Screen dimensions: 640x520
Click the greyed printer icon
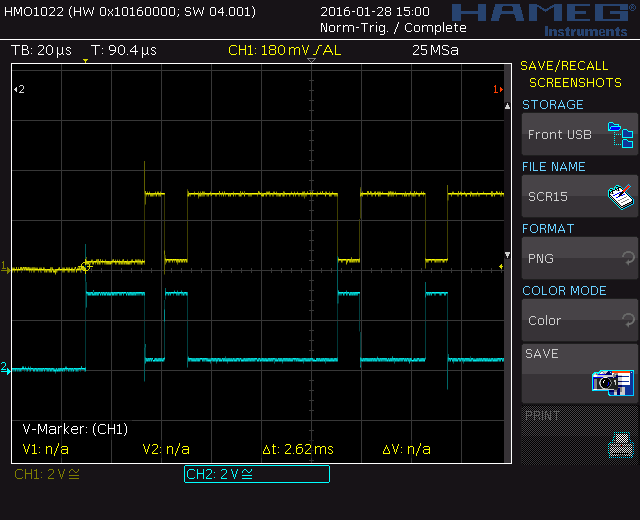pyautogui.click(x=621, y=445)
